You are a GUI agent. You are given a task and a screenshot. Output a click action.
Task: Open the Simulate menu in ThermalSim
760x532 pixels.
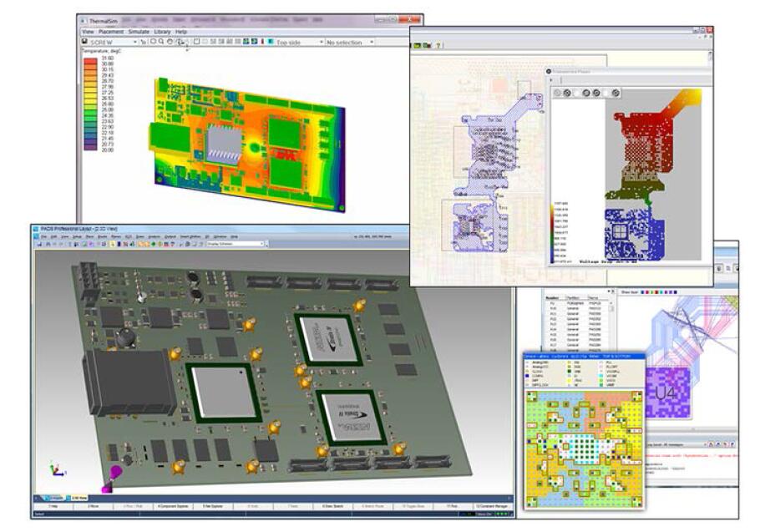click(139, 32)
